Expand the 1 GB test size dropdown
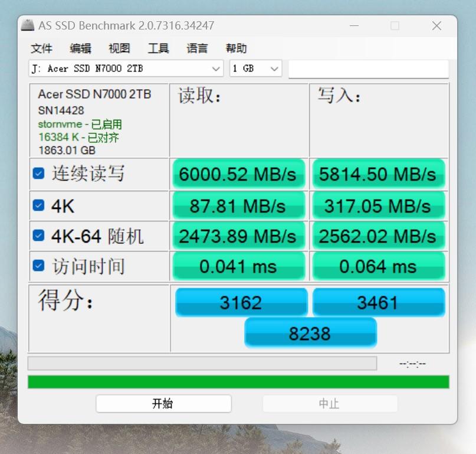Screen dimensions: 476x454 coord(255,68)
